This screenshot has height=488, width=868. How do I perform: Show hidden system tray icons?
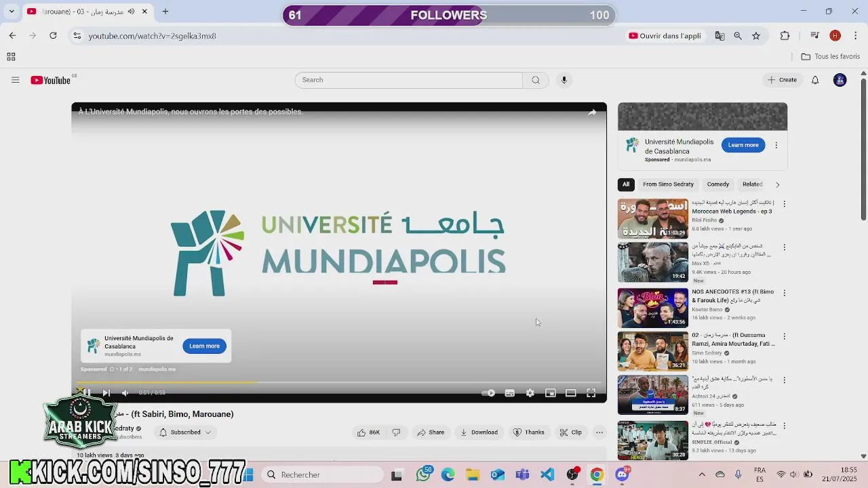point(702,474)
